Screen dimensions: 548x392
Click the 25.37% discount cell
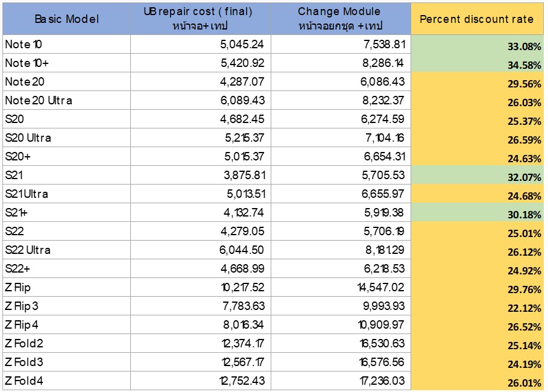[x=477, y=119]
